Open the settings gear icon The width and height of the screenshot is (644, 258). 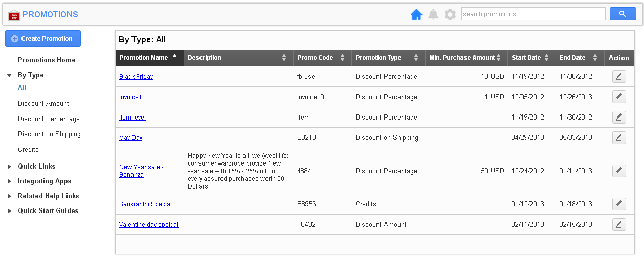coord(450,14)
